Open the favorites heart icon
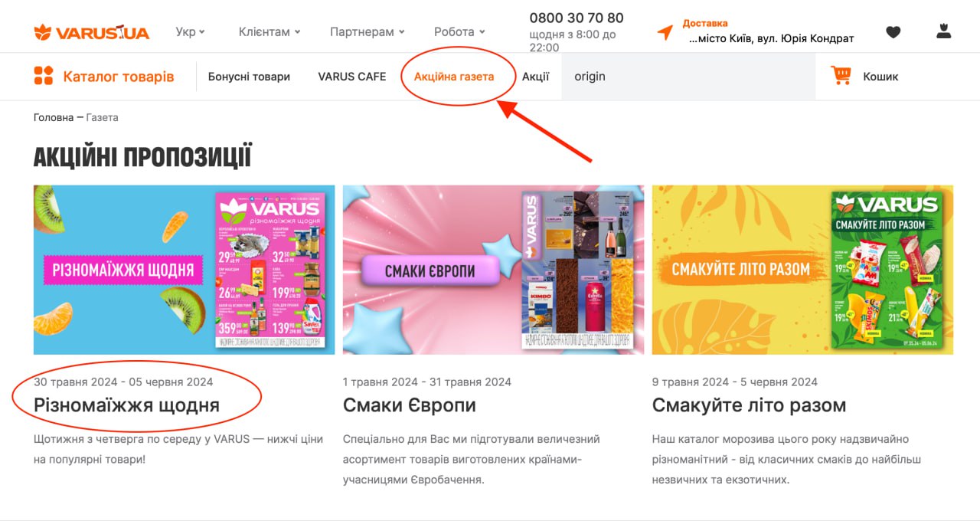Viewport: 980px width, 521px height. point(893,32)
